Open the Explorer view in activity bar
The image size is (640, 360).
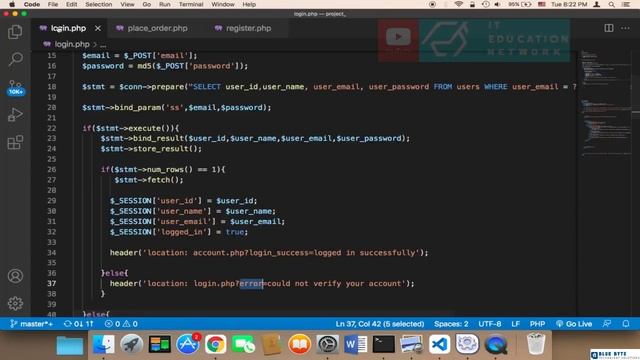point(15,32)
